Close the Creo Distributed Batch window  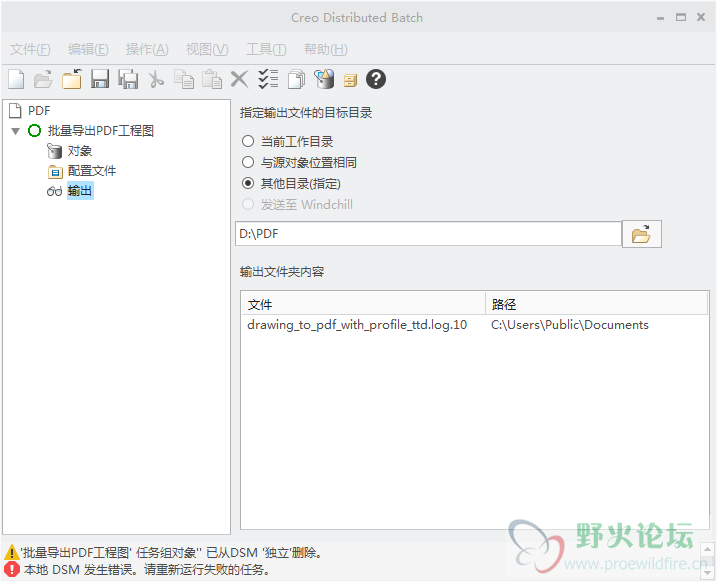click(701, 17)
